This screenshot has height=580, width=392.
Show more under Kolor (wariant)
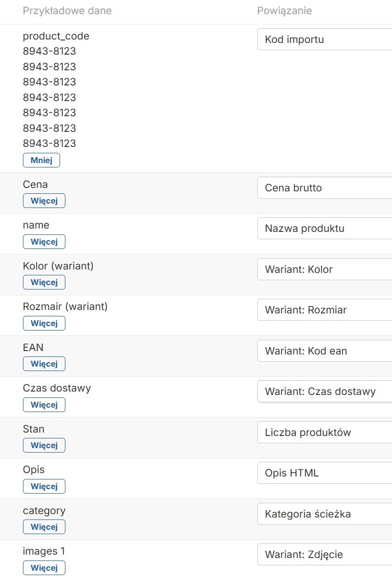(44, 282)
